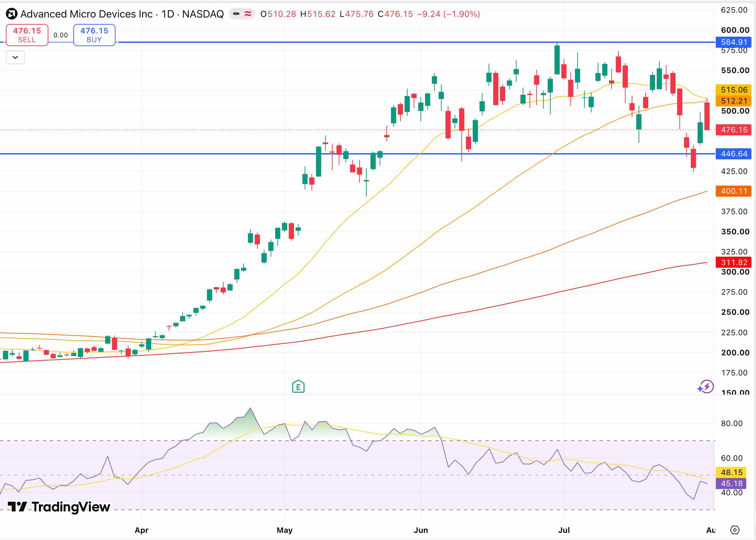Click the AMD symbol logo icon

[12, 14]
